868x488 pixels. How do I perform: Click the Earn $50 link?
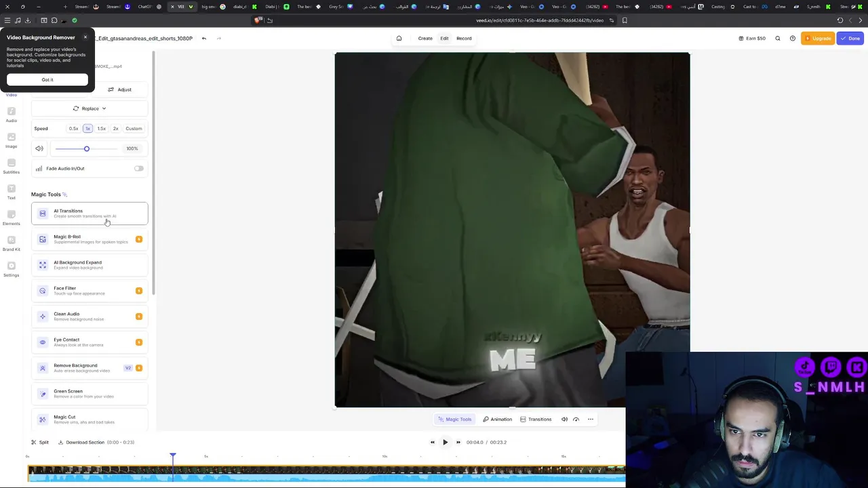pos(752,39)
